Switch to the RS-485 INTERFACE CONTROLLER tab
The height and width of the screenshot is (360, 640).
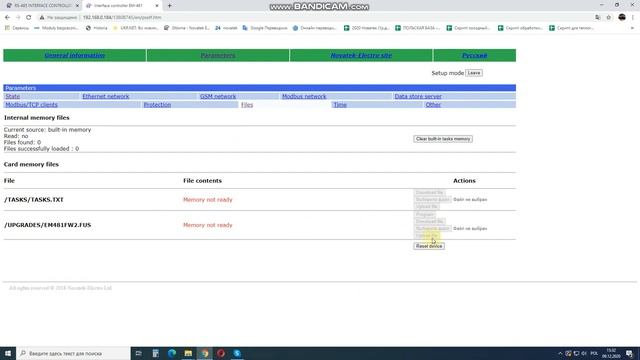[x=41, y=6]
